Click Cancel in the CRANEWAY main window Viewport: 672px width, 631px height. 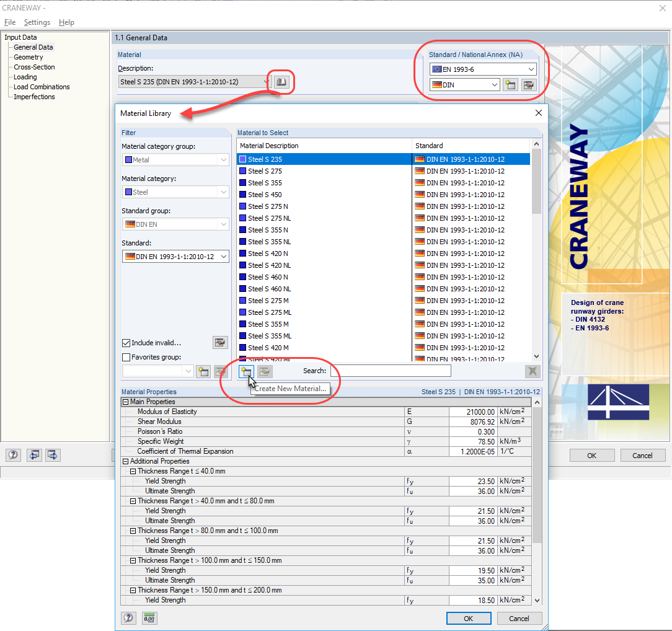[642, 456]
